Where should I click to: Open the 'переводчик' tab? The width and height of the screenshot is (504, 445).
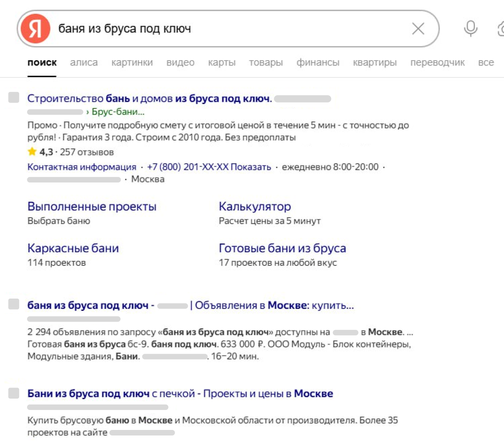[x=437, y=62]
